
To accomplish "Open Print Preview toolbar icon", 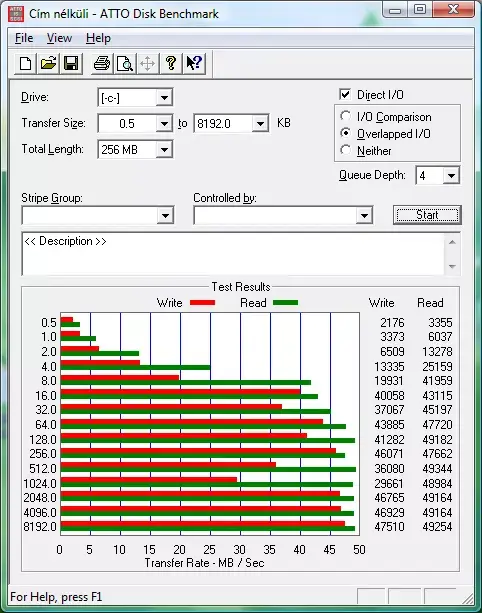I will [x=125, y=63].
